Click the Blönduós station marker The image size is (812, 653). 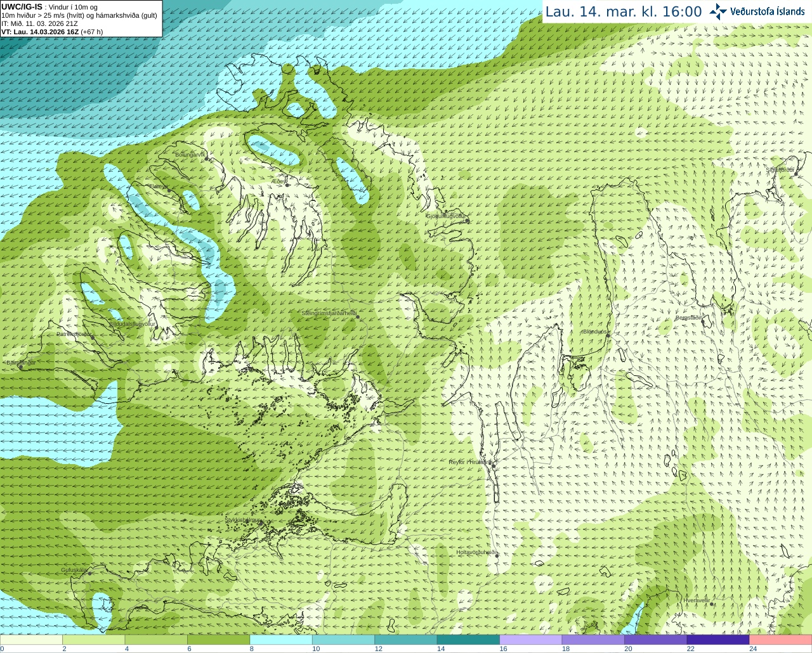pos(608,336)
